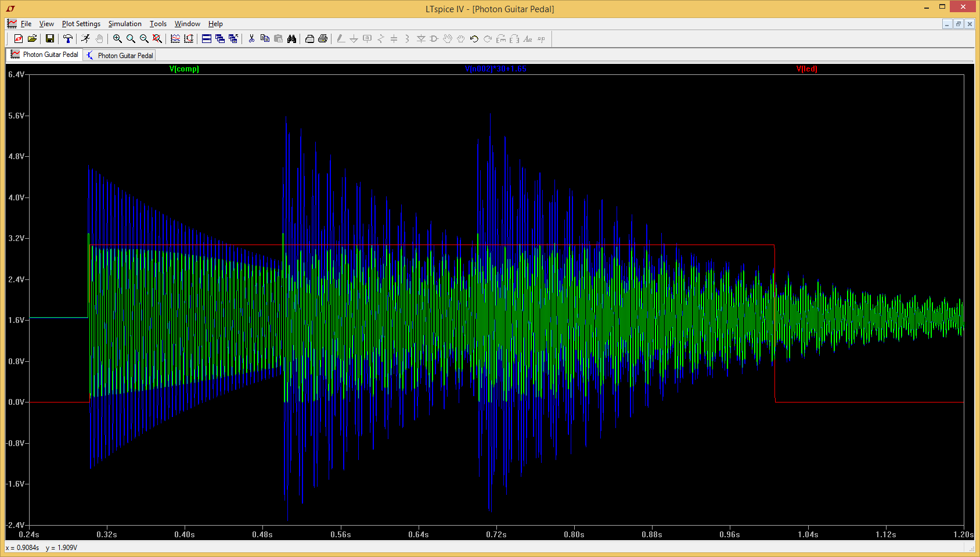
Task: Click the Cascade windows toolbar icon
Action: (220, 38)
